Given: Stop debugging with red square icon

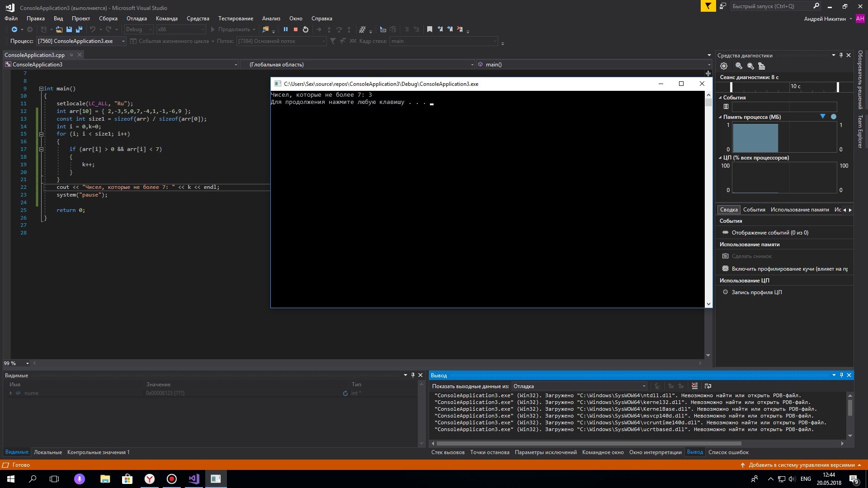Looking at the screenshot, I should [295, 29].
